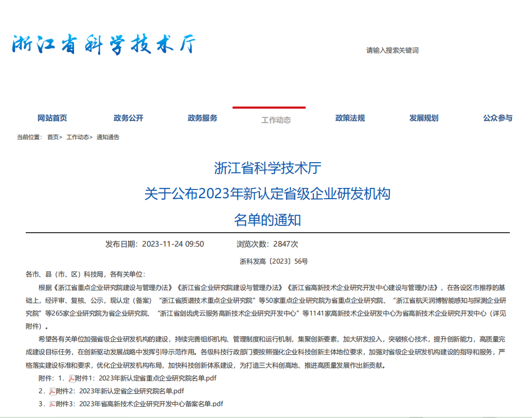Click the PDF icon beside 附件3
The image size is (532, 418).
tap(52, 404)
